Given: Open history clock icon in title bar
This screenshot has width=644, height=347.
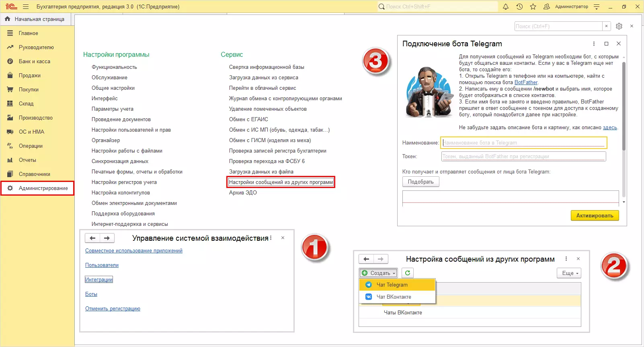Looking at the screenshot, I should pos(519,7).
